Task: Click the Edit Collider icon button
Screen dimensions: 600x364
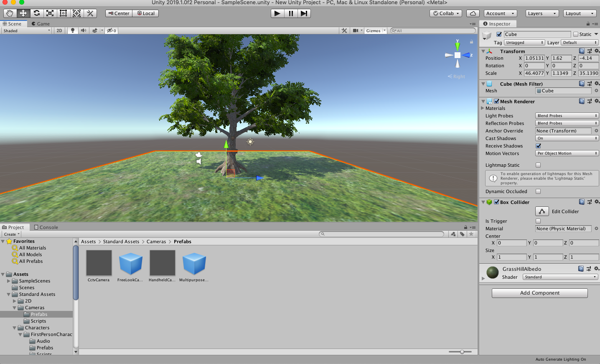Action: 542,211
